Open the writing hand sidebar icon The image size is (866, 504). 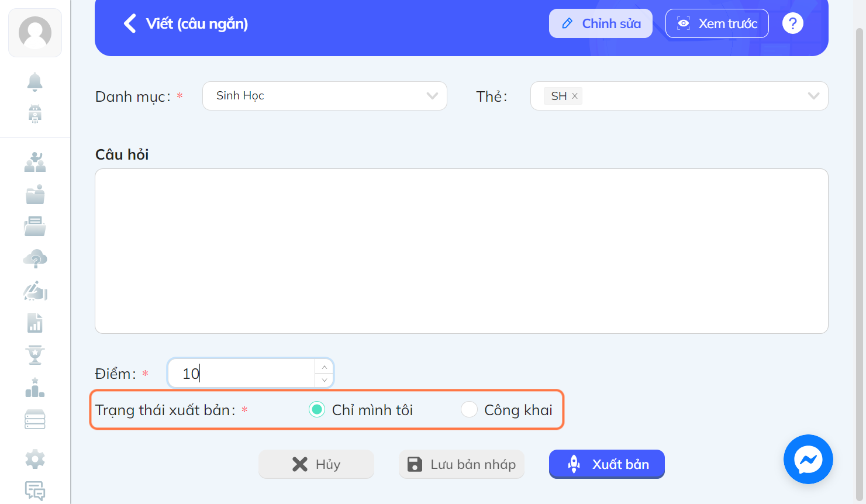[x=35, y=291]
